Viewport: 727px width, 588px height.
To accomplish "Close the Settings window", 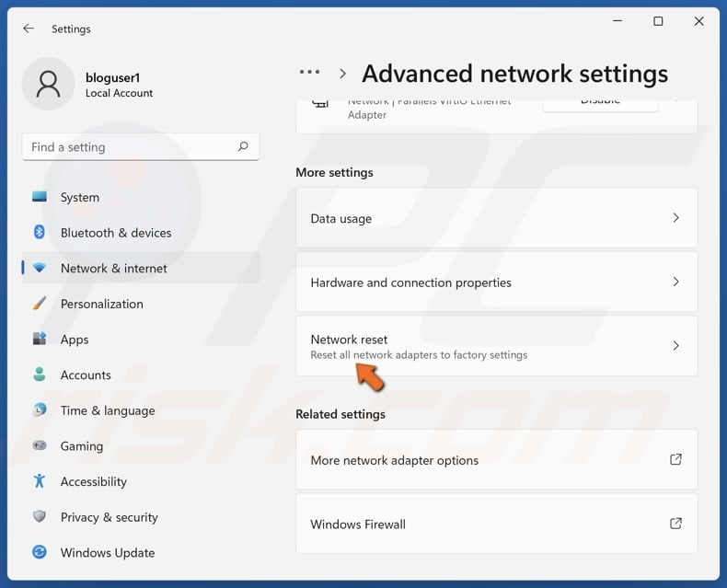I will coord(698,21).
